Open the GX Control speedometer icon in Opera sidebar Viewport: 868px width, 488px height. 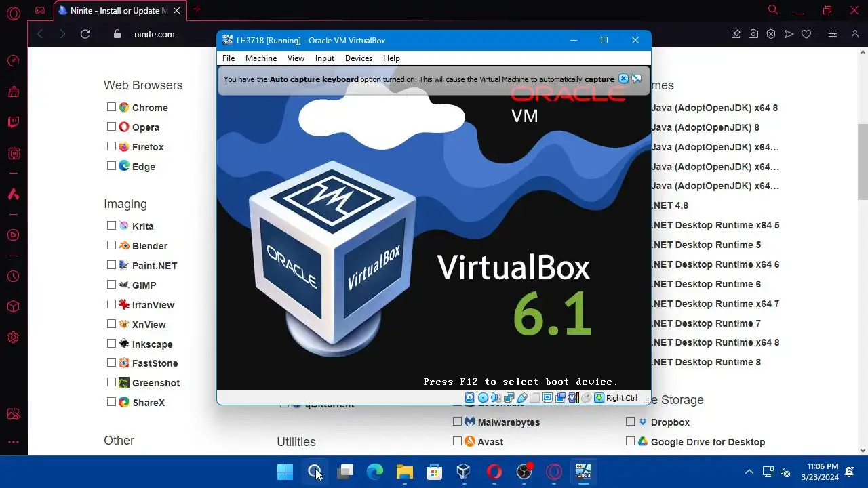point(14,61)
